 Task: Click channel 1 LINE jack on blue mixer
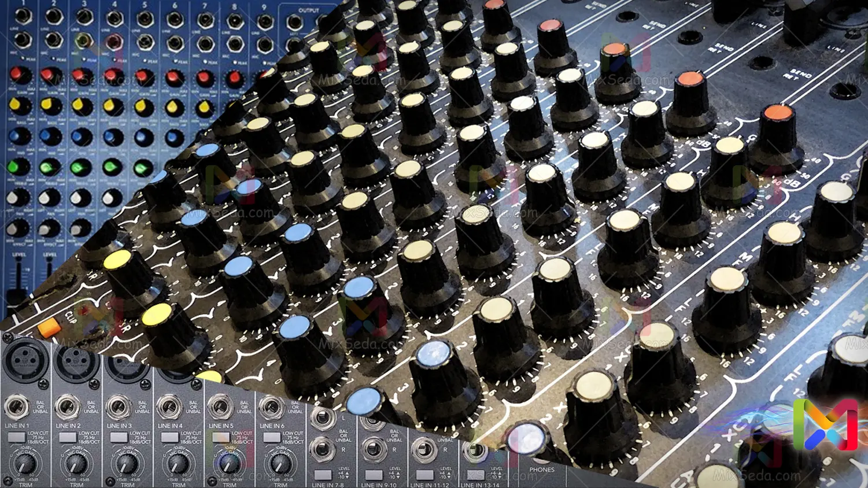coord(23,17)
